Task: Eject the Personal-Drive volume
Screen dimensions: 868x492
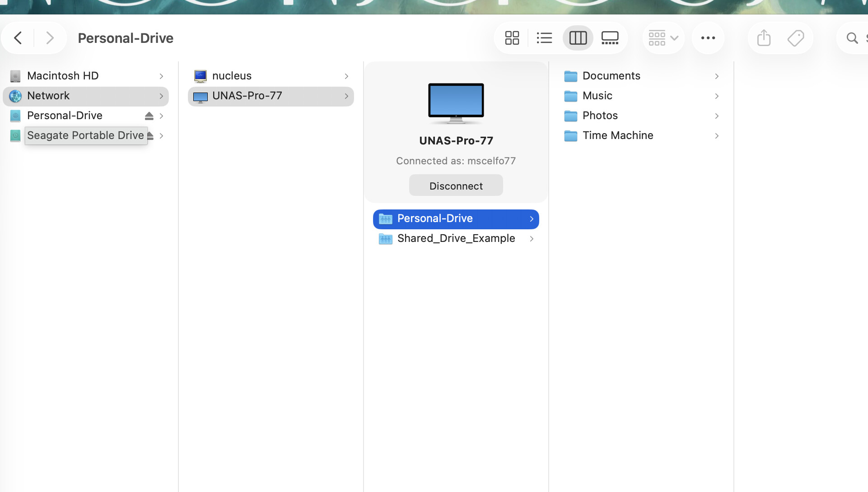Action: click(x=149, y=116)
